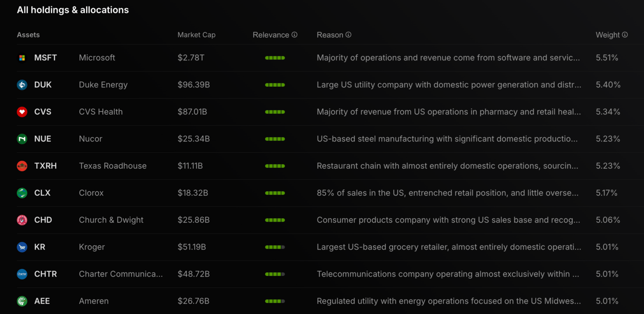Click the Ameren logo icon

[22, 301]
